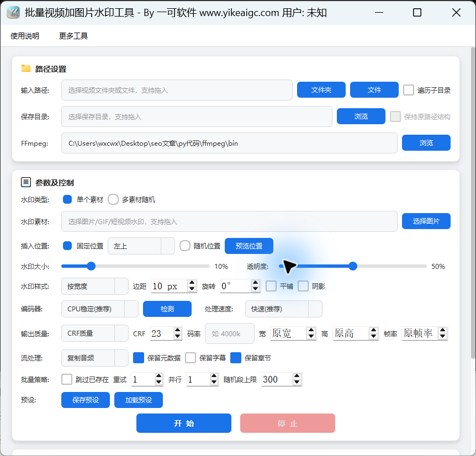Click the 选择图片 button

pos(426,221)
